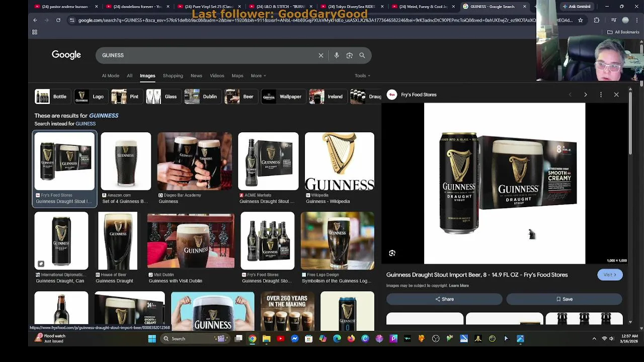
Task: Filter images by the Glass chip
Action: pos(163,97)
